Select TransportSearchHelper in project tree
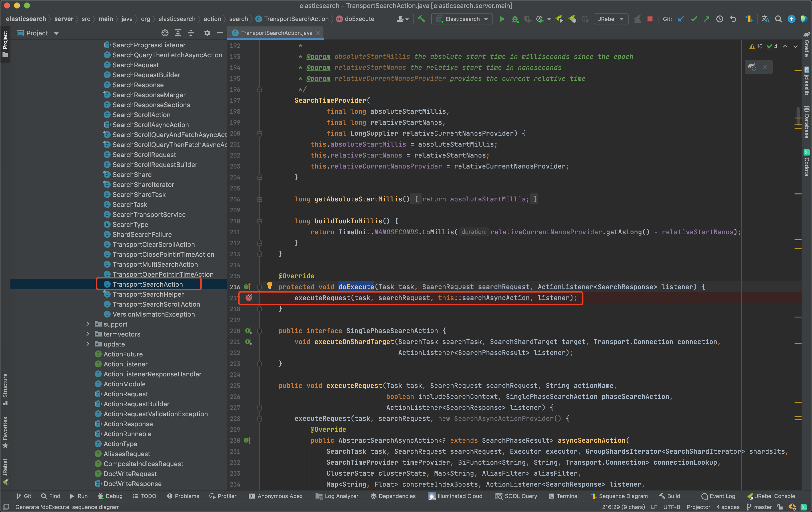The width and height of the screenshot is (812, 512). click(x=148, y=294)
